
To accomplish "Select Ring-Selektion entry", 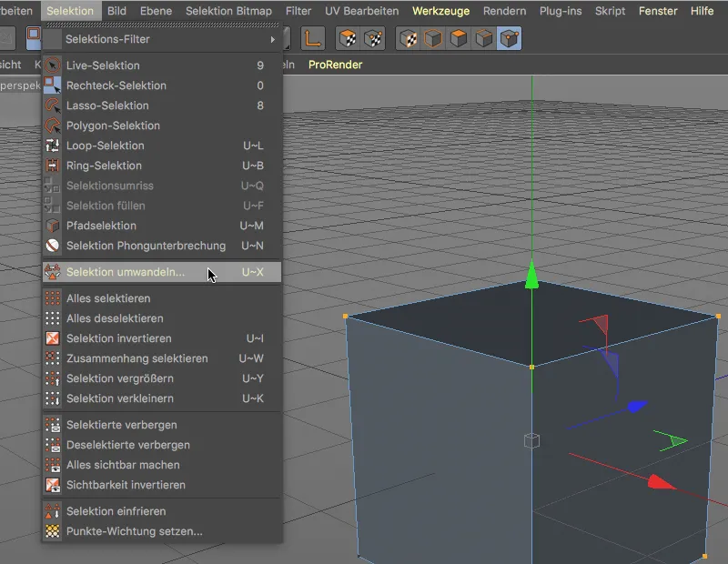I will (162, 166).
